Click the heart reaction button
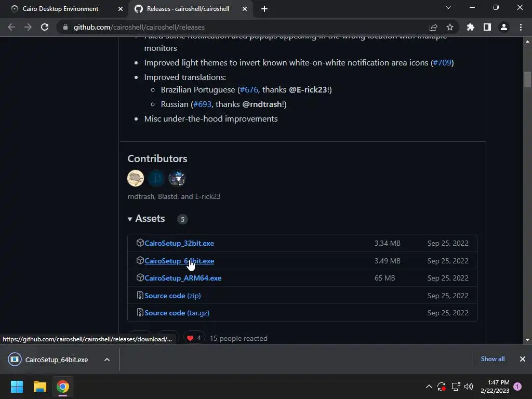The height and width of the screenshot is (399, 532). point(194,338)
